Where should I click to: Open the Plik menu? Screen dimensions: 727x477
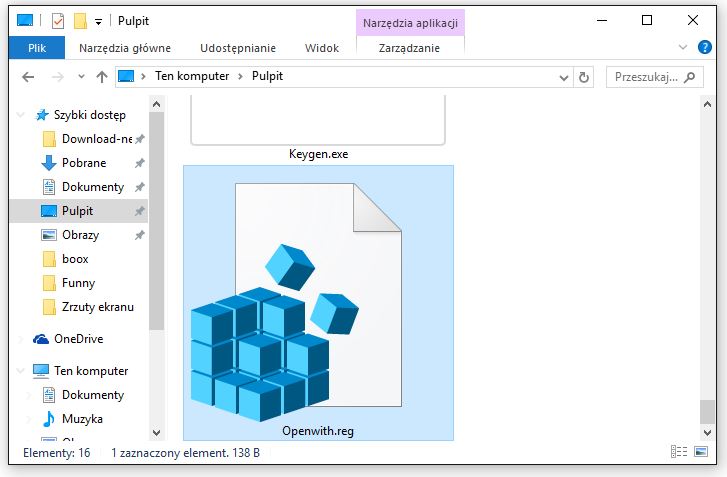point(37,48)
